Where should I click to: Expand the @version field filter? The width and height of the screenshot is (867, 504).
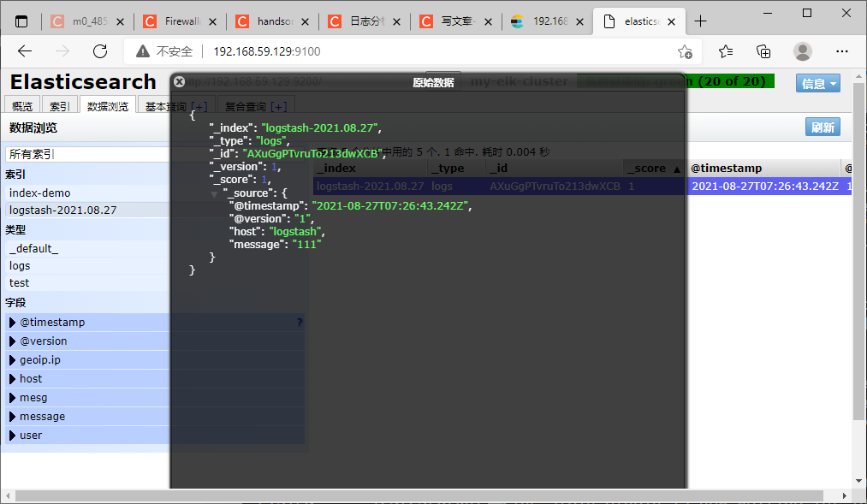coord(12,341)
